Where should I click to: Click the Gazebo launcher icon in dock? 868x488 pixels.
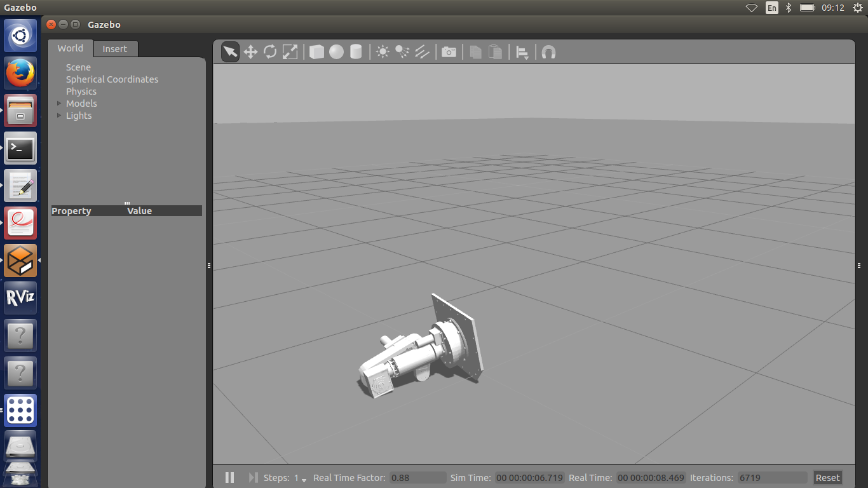tap(20, 261)
